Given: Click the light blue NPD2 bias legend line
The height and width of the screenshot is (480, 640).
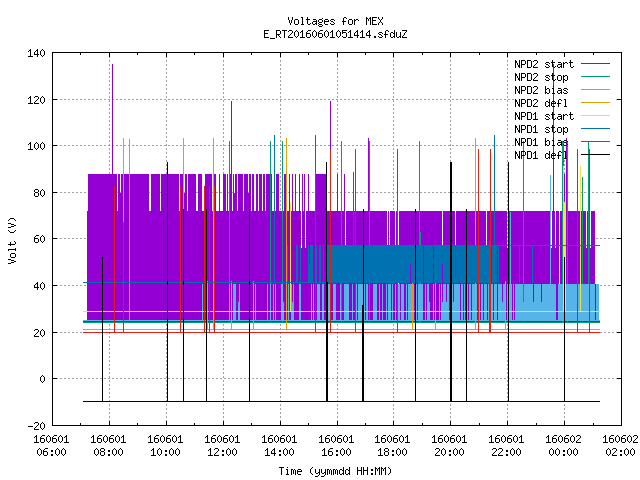Looking at the screenshot, I should pos(595,90).
